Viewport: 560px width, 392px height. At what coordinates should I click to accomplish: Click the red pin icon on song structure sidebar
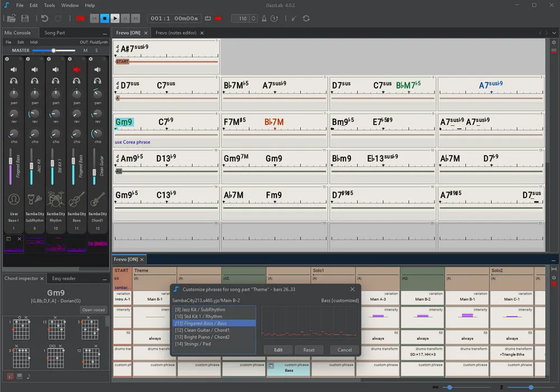[554, 284]
